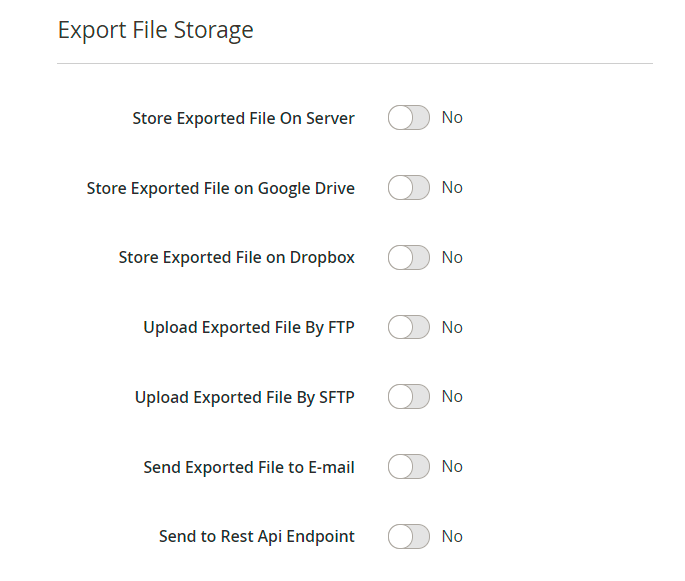Click the "Store Exported File on Google Drive" label
The image size is (685, 581).
[x=220, y=188]
